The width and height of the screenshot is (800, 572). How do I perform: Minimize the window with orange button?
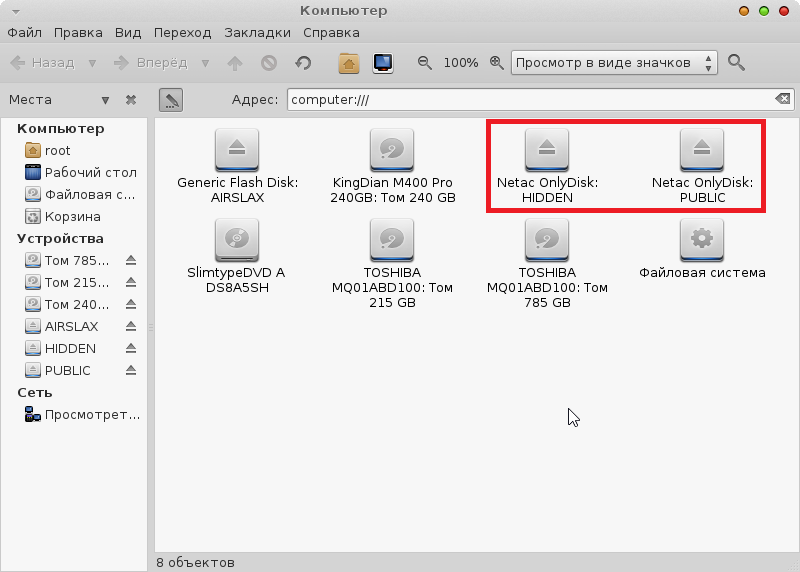[x=744, y=11]
